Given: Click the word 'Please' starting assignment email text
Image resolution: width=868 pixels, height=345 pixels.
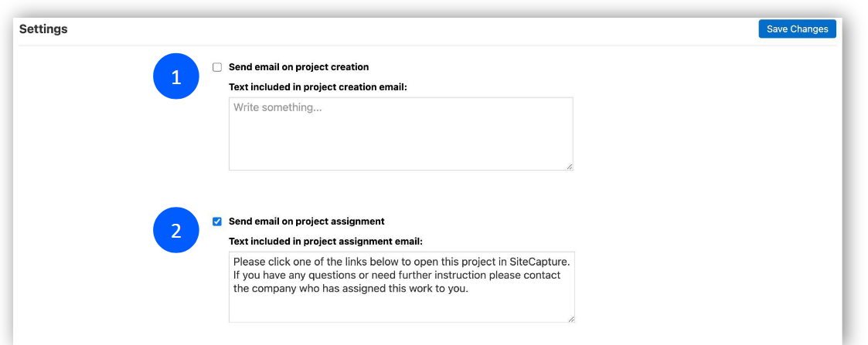Looking at the screenshot, I should (x=250, y=262).
